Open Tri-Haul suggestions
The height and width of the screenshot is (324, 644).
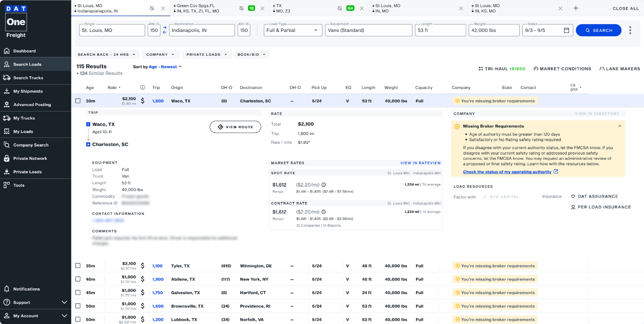502,69
